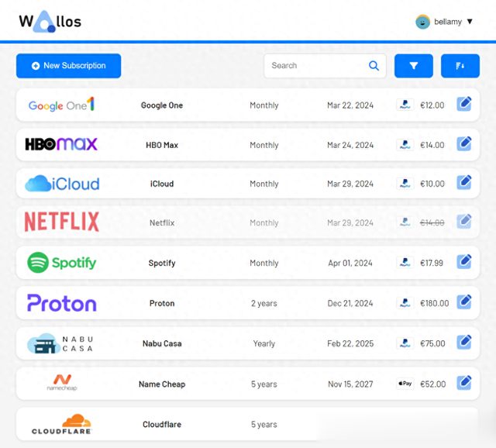The image size is (496, 448).
Task: Select the Nabu Casa subscription name
Action: point(162,343)
